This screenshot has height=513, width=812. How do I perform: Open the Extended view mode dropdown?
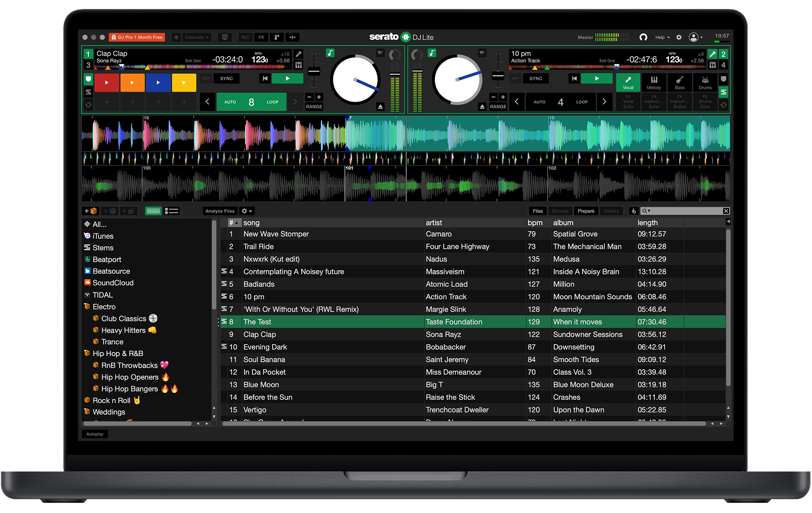(197, 37)
